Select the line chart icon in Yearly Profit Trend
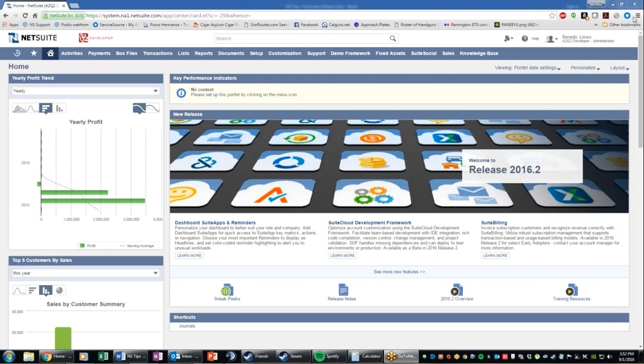 32,108
